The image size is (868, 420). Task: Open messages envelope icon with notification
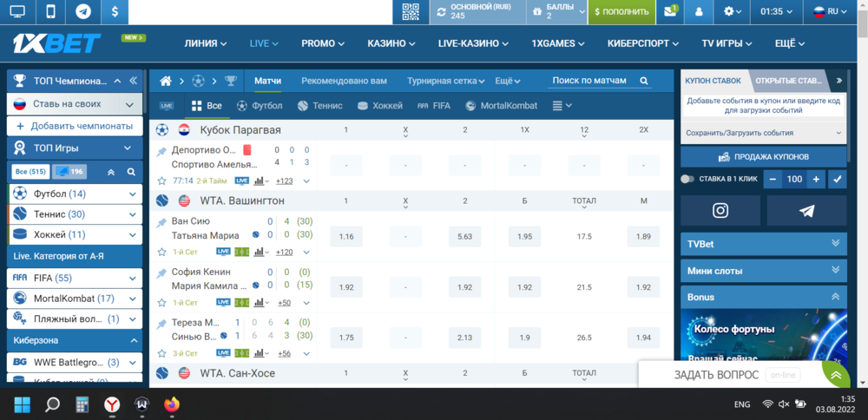(670, 11)
